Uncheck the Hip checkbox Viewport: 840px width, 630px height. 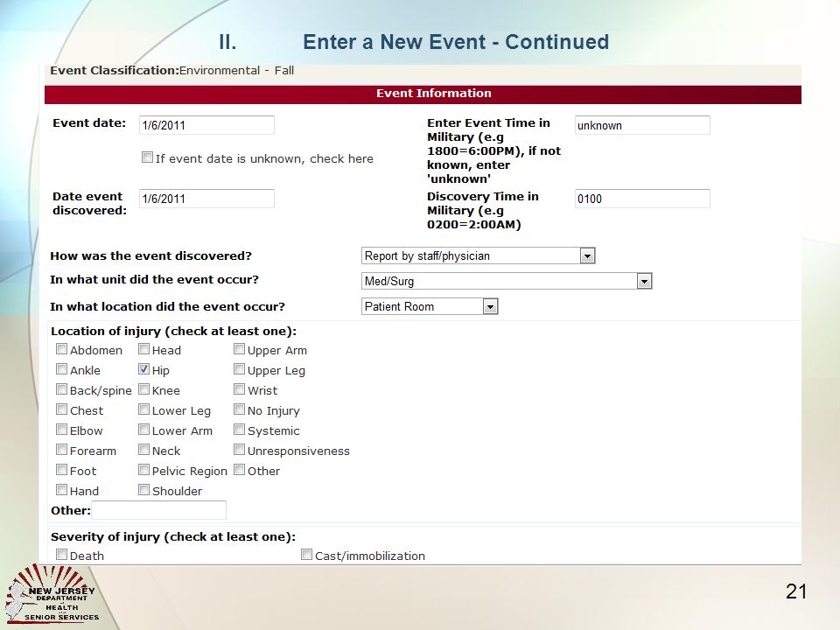143,369
